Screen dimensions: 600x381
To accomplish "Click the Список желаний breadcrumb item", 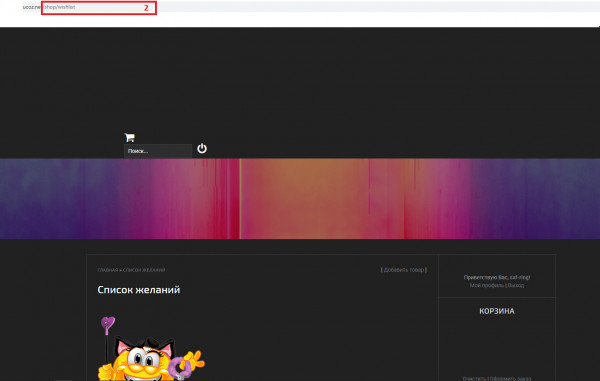I will pos(144,270).
